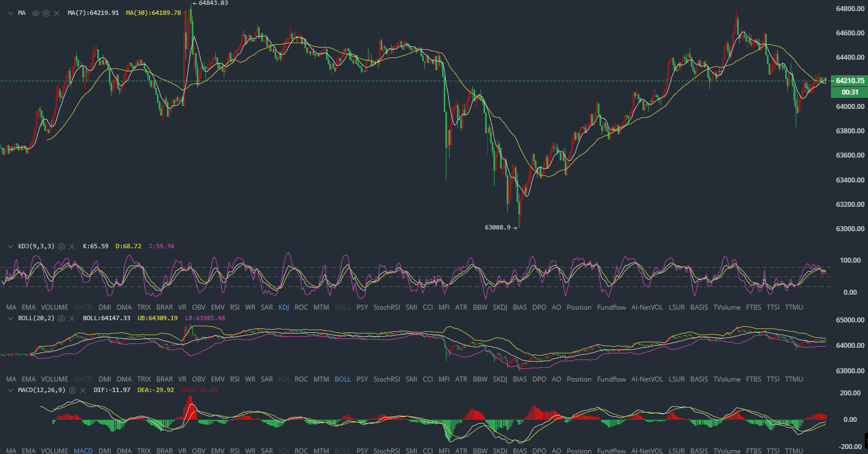868x454 pixels.
Task: Open settings for the MA indicator
Action: pos(46,13)
